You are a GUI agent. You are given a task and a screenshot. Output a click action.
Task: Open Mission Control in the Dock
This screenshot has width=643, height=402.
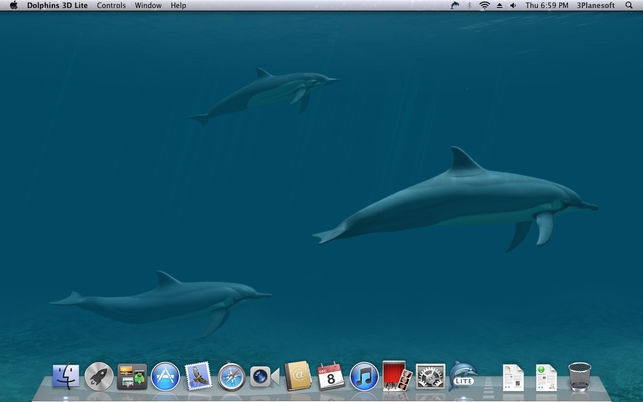132,376
